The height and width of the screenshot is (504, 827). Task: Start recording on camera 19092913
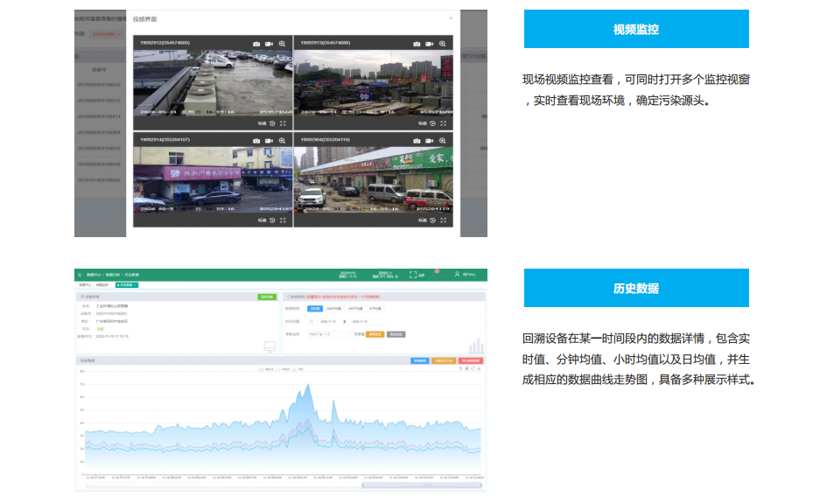pos(430,44)
